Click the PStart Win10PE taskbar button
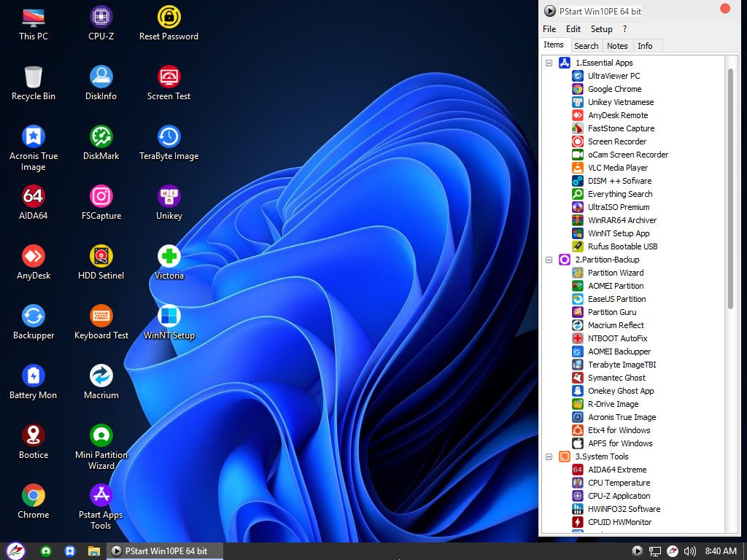The height and width of the screenshot is (560, 747). (164, 551)
